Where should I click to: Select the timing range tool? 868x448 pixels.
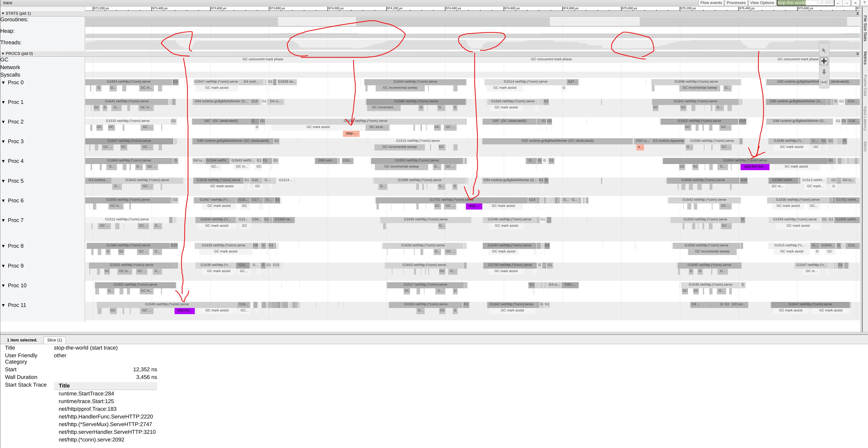(824, 82)
